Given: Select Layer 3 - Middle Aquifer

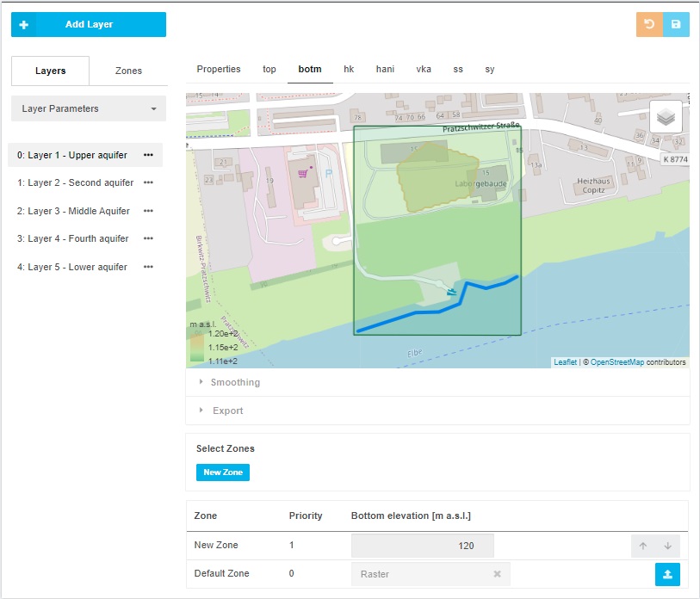Looking at the screenshot, I should [x=74, y=211].
